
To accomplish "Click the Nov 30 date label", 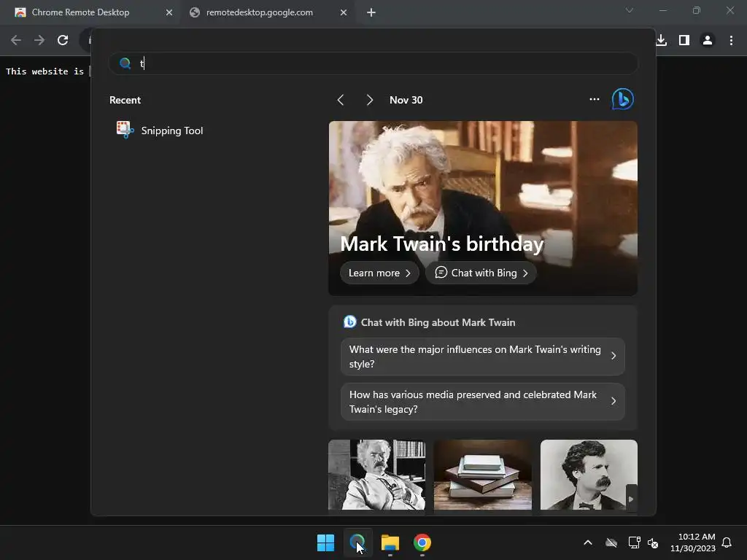I will point(406,100).
